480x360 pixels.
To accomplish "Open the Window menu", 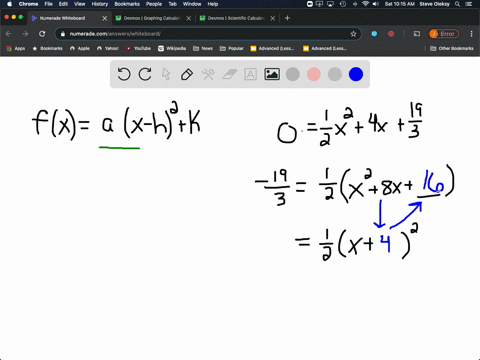I will 192,4.
